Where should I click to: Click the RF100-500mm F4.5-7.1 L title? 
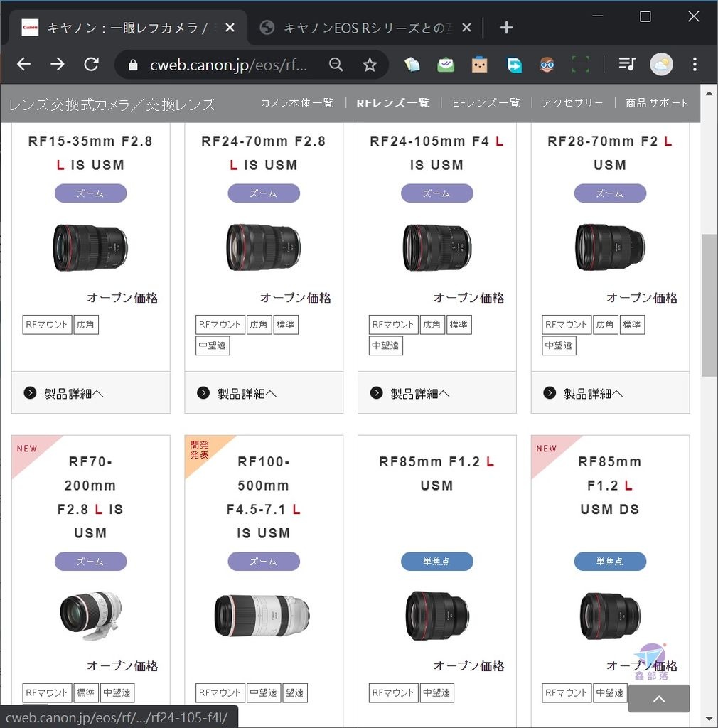264,497
